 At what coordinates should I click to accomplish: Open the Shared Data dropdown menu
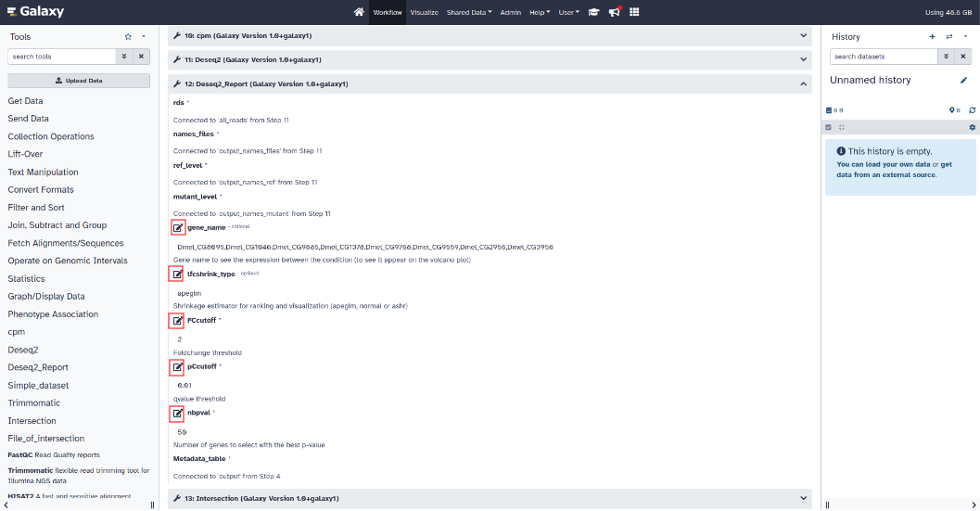(x=469, y=12)
